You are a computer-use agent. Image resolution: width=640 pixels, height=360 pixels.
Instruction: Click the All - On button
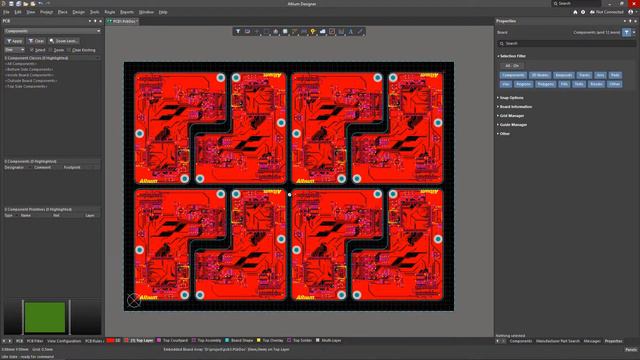[512, 66]
